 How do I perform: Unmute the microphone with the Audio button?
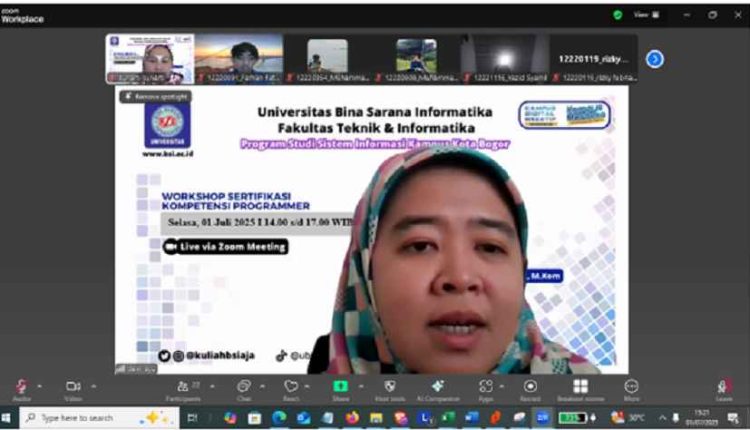point(22,390)
